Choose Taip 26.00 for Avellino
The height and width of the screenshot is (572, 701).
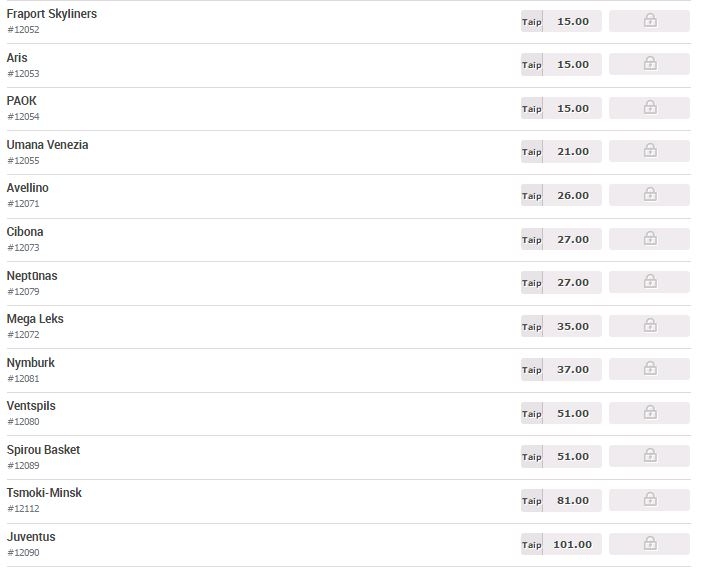[561, 195]
